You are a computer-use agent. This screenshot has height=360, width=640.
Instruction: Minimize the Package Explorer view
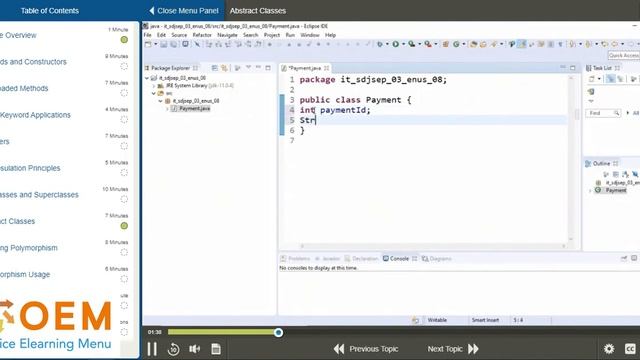pyautogui.click(x=258, y=68)
